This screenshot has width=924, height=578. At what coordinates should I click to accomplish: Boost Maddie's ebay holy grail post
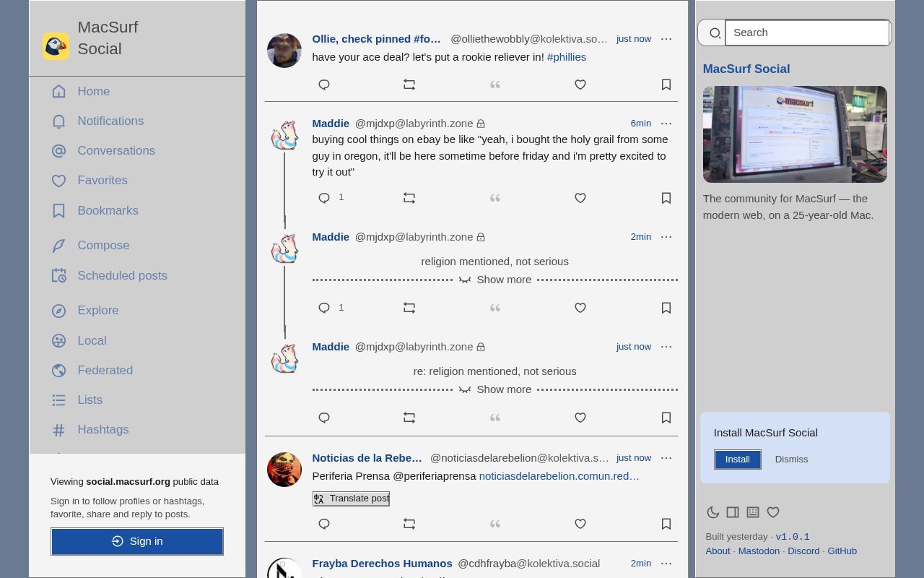point(409,198)
